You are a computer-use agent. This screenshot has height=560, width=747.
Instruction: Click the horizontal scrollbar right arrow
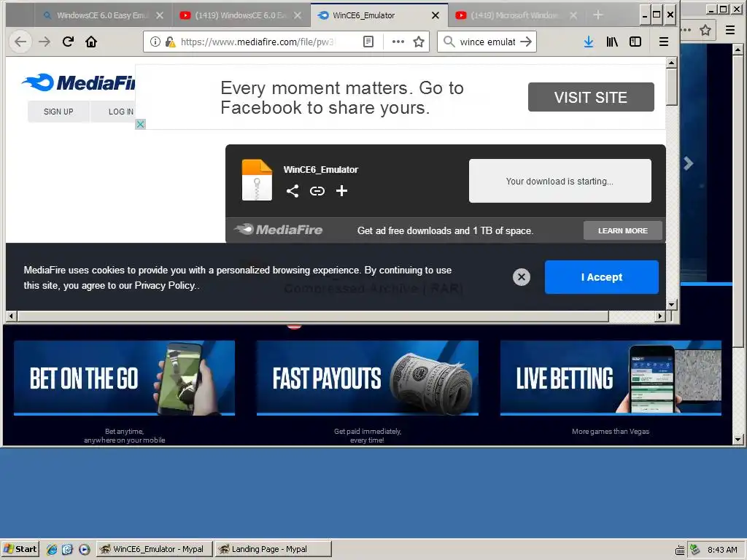[659, 316]
